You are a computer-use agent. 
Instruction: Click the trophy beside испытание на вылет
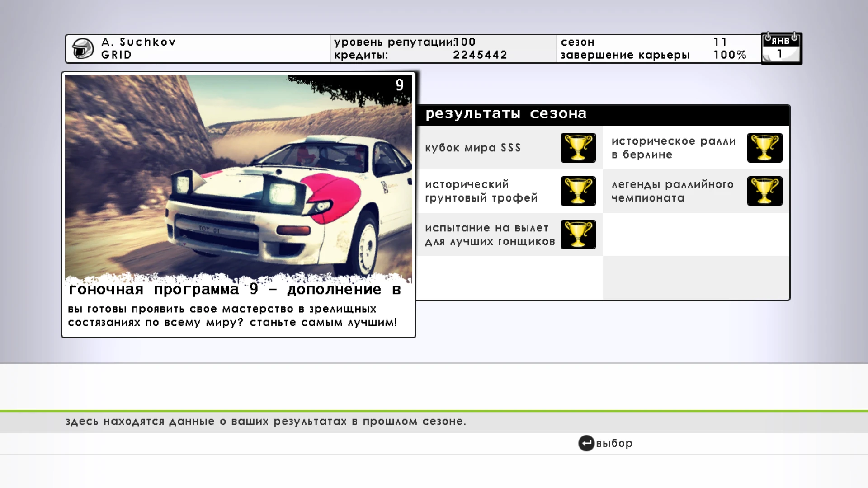578,235
